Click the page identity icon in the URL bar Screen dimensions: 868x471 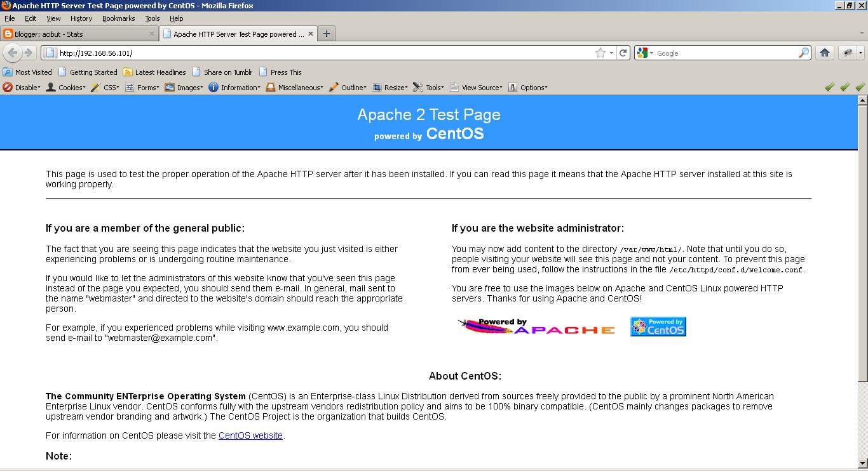click(x=50, y=53)
